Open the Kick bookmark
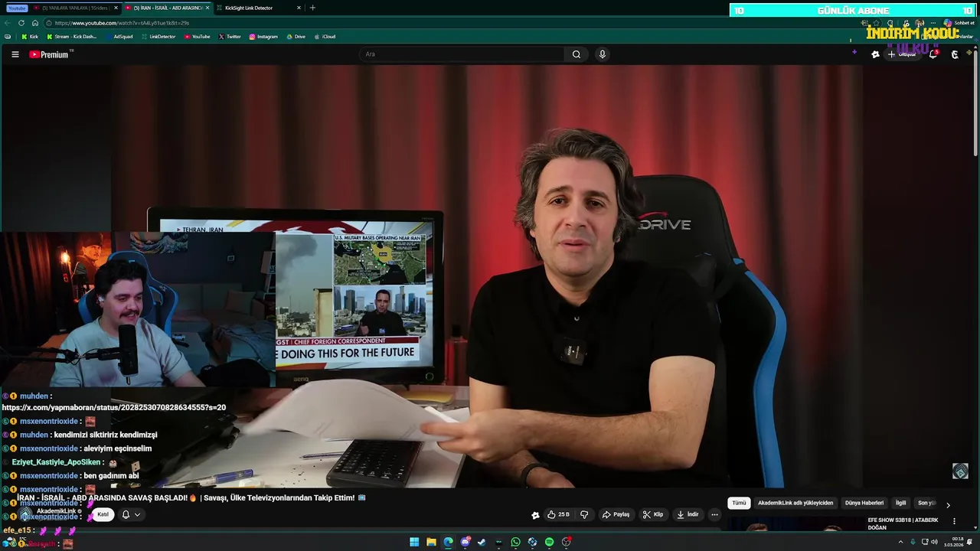This screenshot has width=980, height=551. (29, 37)
